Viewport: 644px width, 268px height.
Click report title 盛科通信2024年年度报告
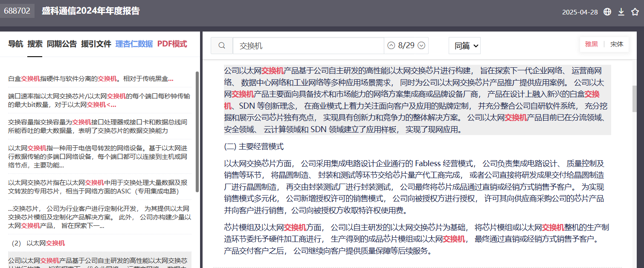pyautogui.click(x=90, y=11)
